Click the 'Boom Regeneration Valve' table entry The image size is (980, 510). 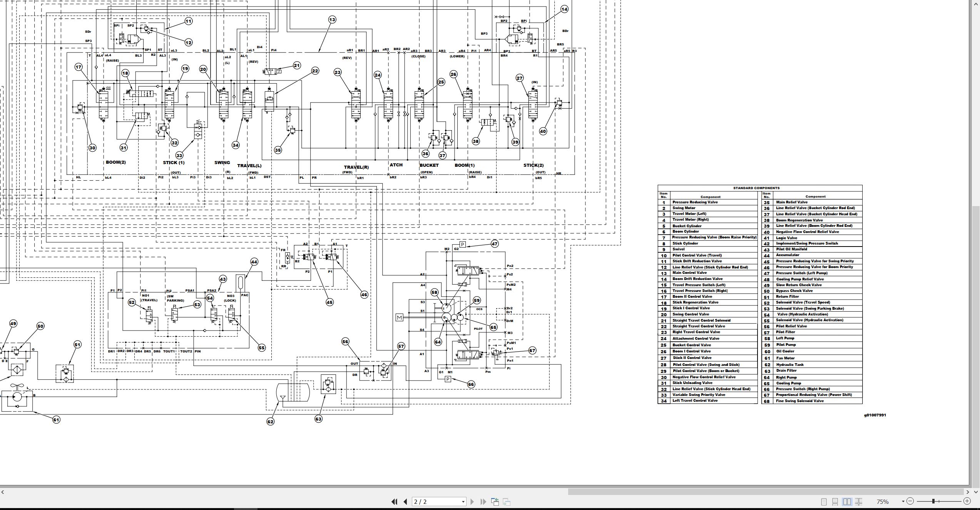[x=799, y=220]
